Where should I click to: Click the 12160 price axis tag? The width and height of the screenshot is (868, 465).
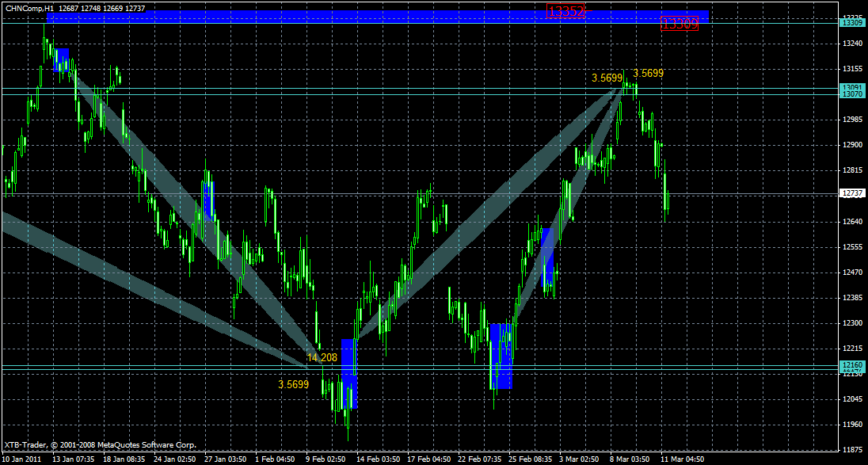[851, 365]
